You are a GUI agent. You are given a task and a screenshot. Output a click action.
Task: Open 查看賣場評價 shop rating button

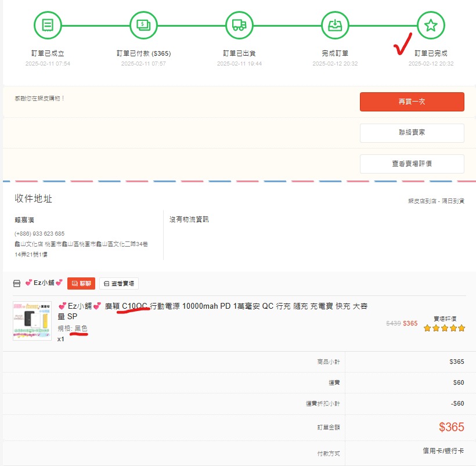(412, 164)
